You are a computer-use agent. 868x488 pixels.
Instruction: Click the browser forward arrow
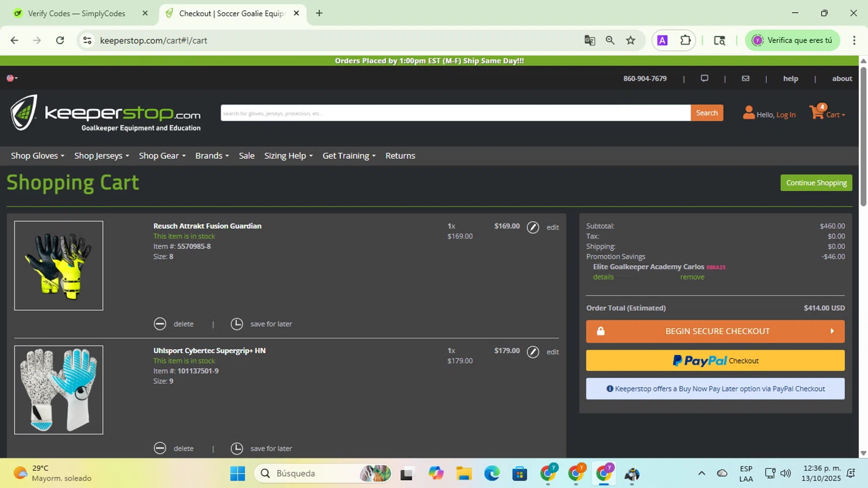[x=37, y=41]
